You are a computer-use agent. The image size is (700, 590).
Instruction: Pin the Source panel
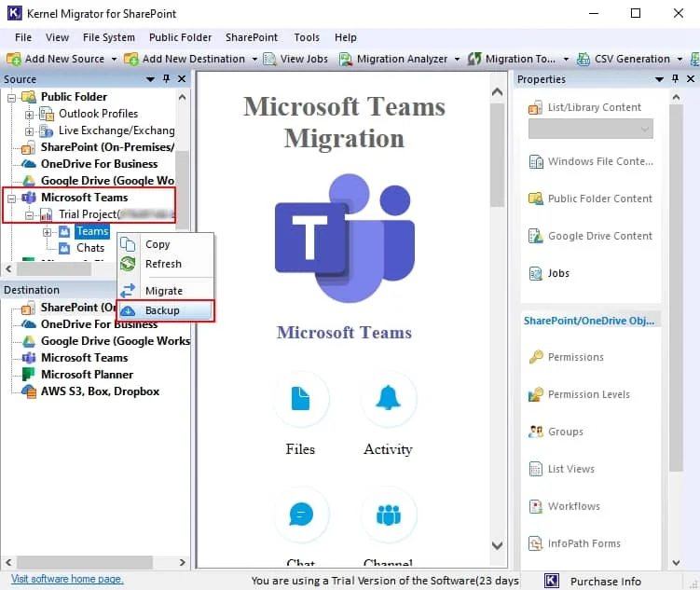[x=166, y=79]
